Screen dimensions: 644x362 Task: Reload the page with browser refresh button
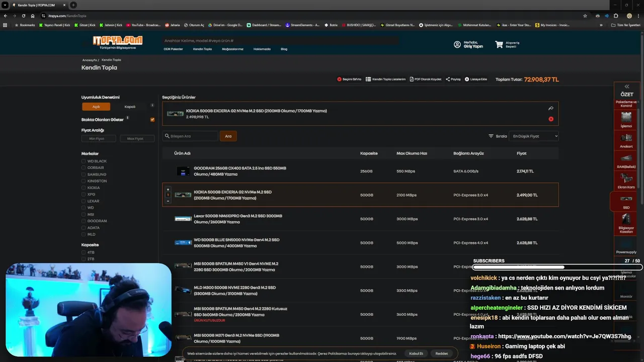[x=24, y=16]
